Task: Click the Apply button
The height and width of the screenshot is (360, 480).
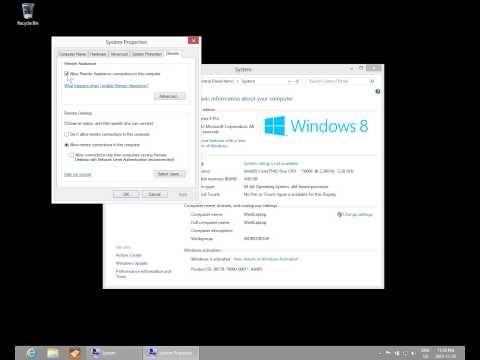Action: coord(183,194)
